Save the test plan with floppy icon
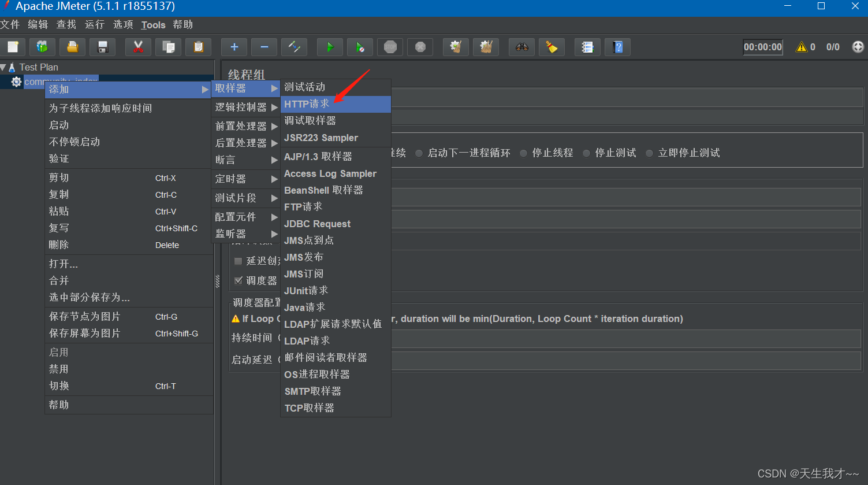This screenshot has height=485, width=868. (103, 47)
